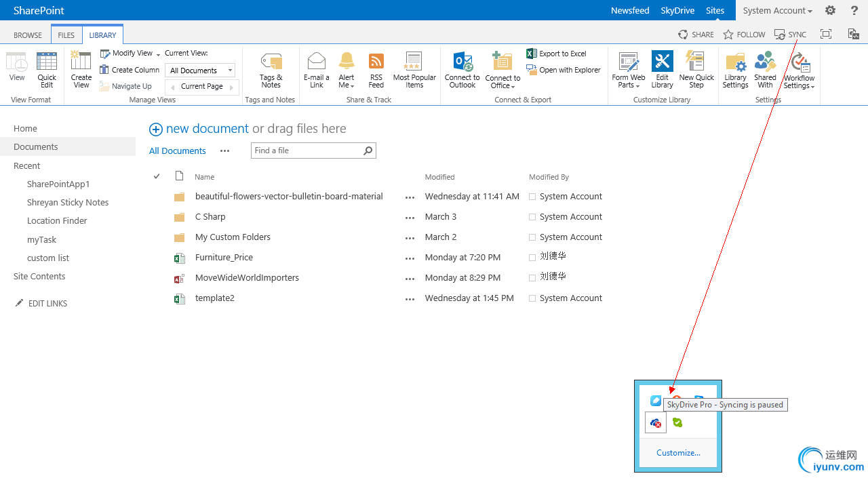Click EDIT LINKS

tap(41, 304)
